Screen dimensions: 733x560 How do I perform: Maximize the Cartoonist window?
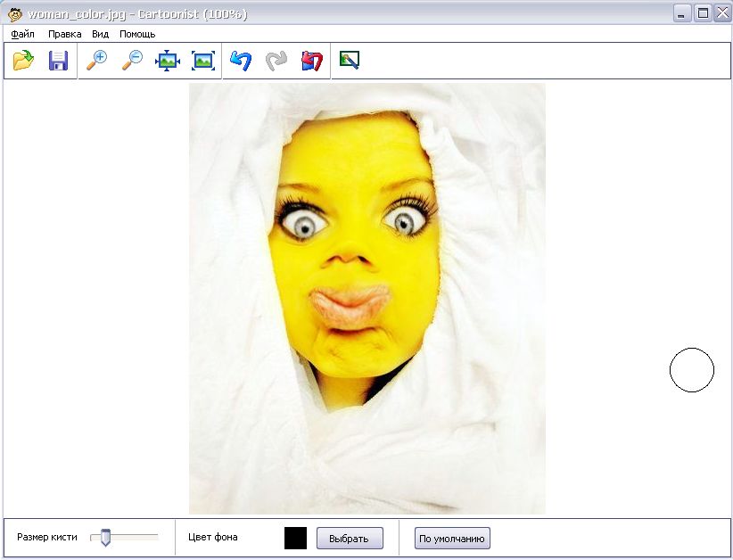coord(703,13)
